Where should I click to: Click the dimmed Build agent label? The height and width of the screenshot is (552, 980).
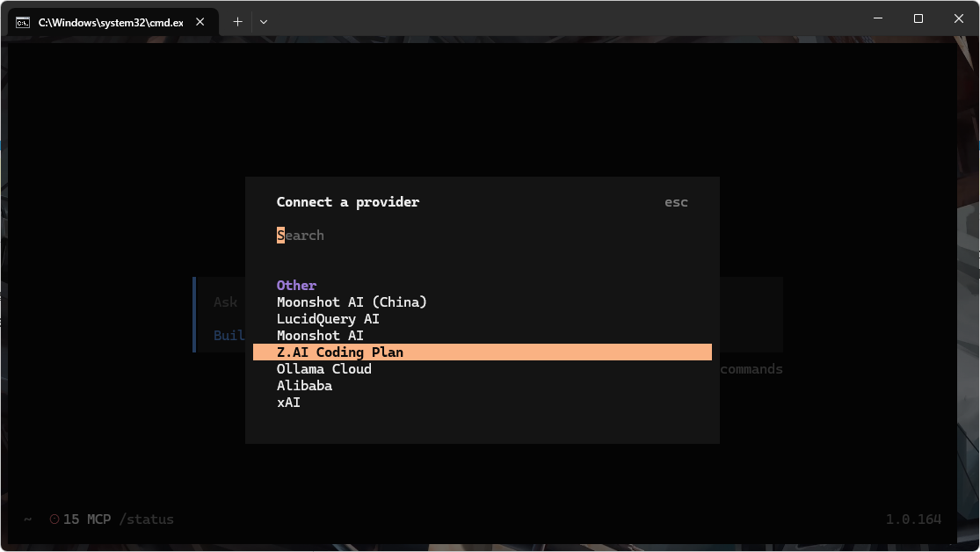pyautogui.click(x=229, y=336)
